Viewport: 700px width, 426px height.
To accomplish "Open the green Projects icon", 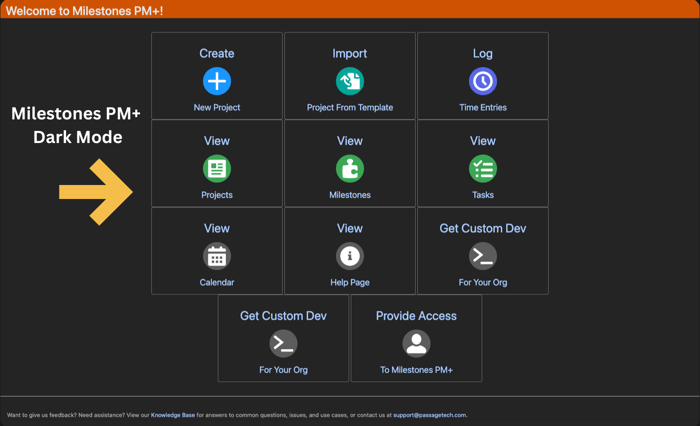I will [217, 169].
